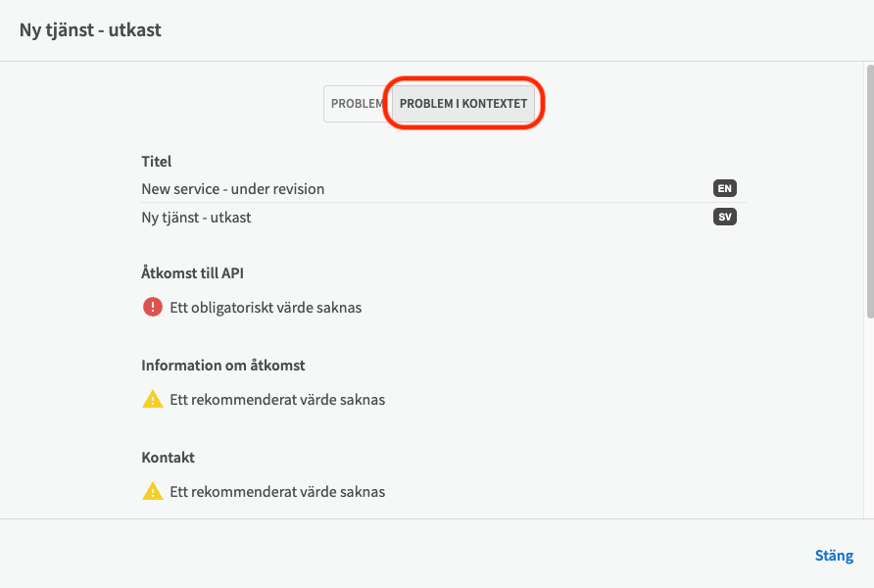The image size is (874, 588).
Task: Click the Information om åtkomst heading
Action: pos(223,366)
